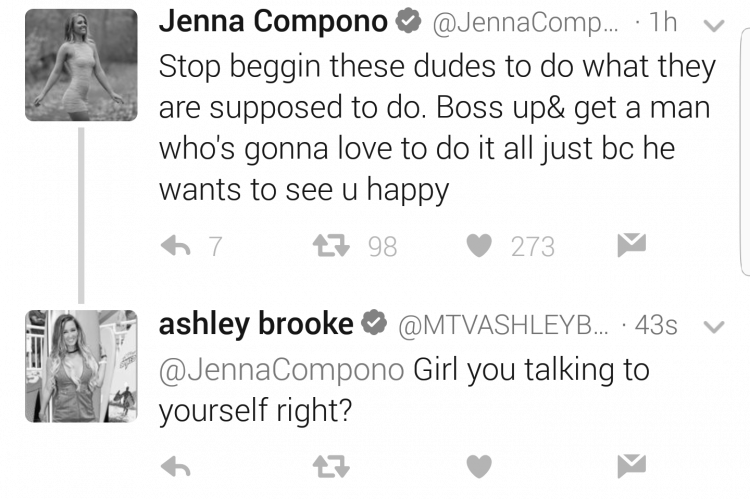Click the ashley brooke display name
750x499 pixels.
(x=256, y=324)
